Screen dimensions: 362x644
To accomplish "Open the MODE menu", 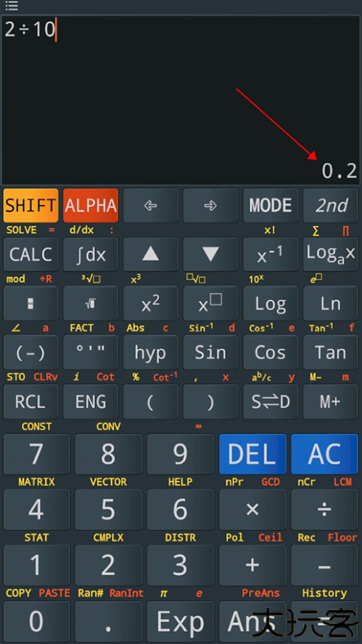I will [271, 205].
